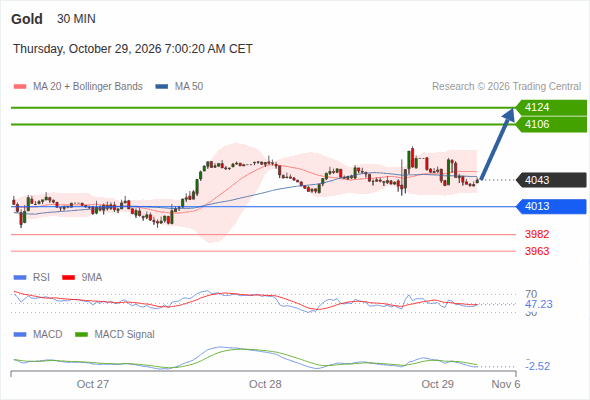Click the blue 4013 pivot price tag
Viewport: 590px width, 400px height.
tap(551, 207)
